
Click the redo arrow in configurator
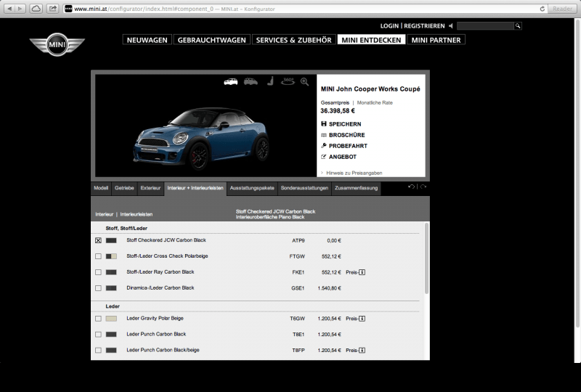(423, 187)
